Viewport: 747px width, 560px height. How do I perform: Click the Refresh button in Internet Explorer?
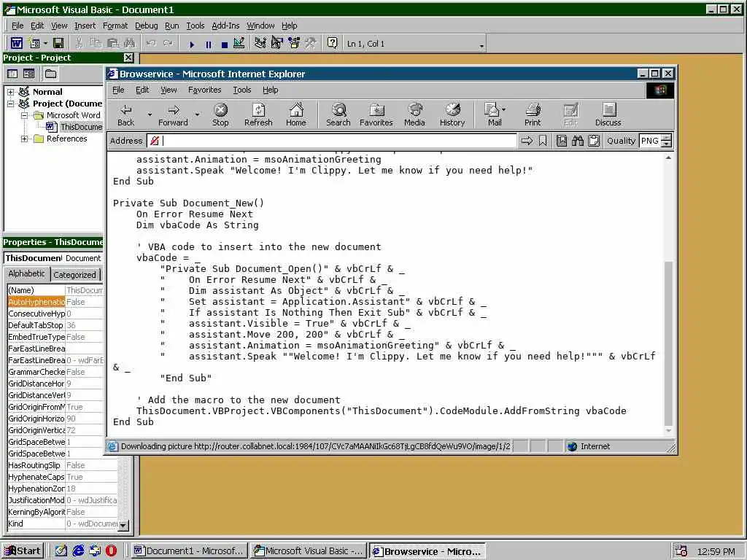click(258, 115)
